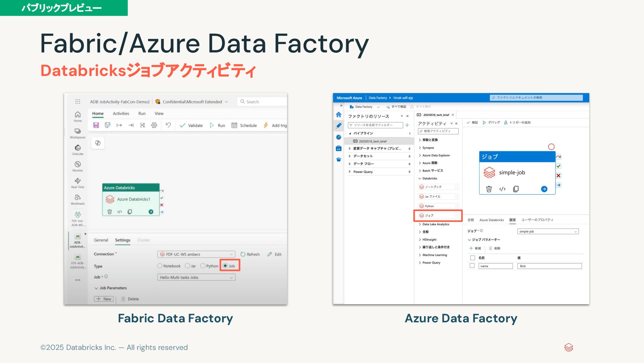The height and width of the screenshot is (363, 644).
Task: Open the Azure Databricks tab in ADF panel
Action: (x=492, y=220)
